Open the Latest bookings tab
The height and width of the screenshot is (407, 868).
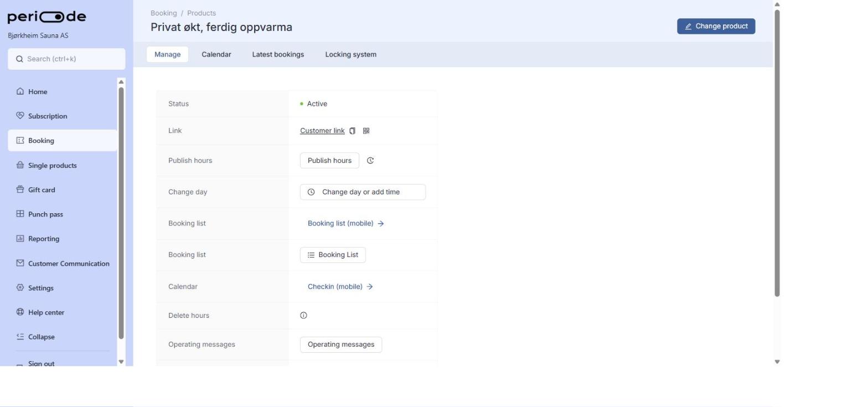[278, 54]
